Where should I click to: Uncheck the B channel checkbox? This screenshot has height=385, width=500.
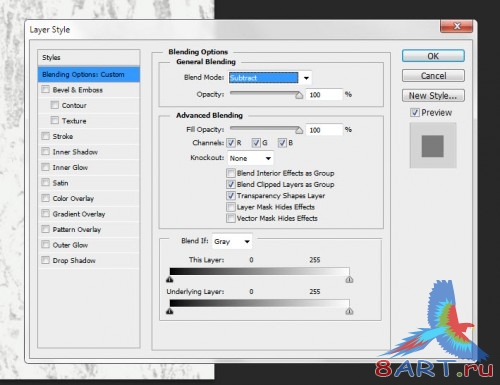(x=282, y=143)
